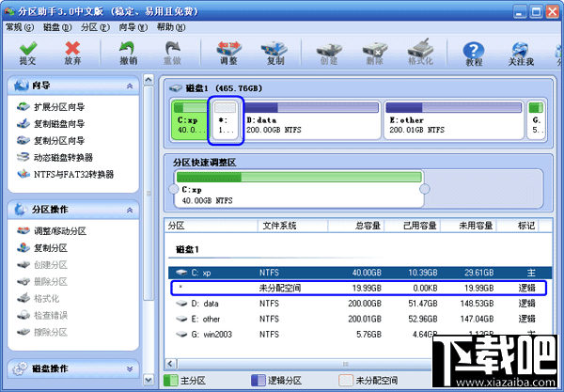Click the 关注我 follow-me toolbar icon

tap(520, 49)
